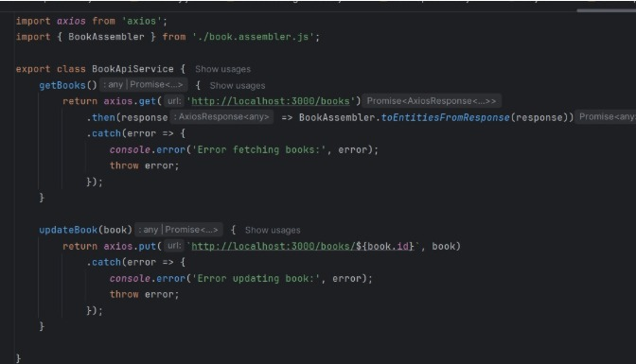Click 'toEntitiesFromResponse' method call
The image size is (636, 364).
point(445,117)
